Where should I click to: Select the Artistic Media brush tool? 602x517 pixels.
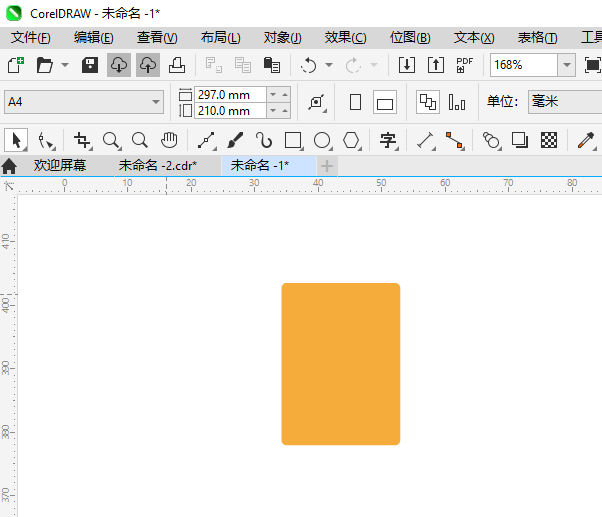[x=235, y=140]
